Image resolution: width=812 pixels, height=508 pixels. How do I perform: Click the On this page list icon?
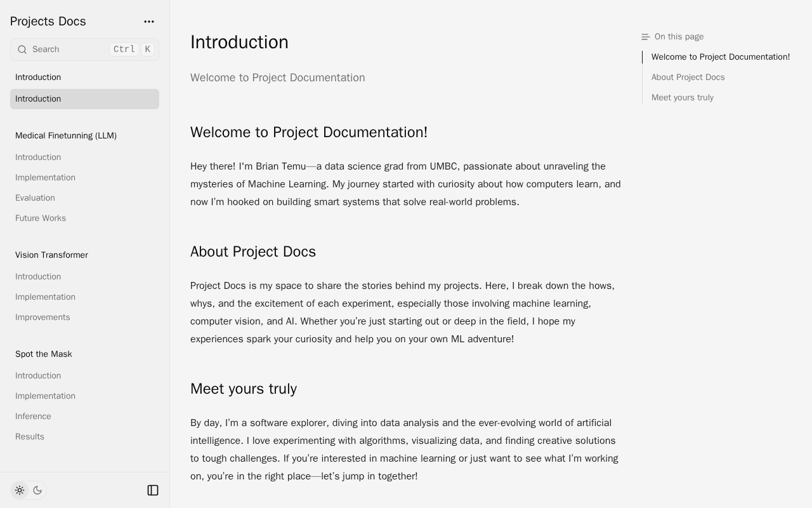[646, 37]
